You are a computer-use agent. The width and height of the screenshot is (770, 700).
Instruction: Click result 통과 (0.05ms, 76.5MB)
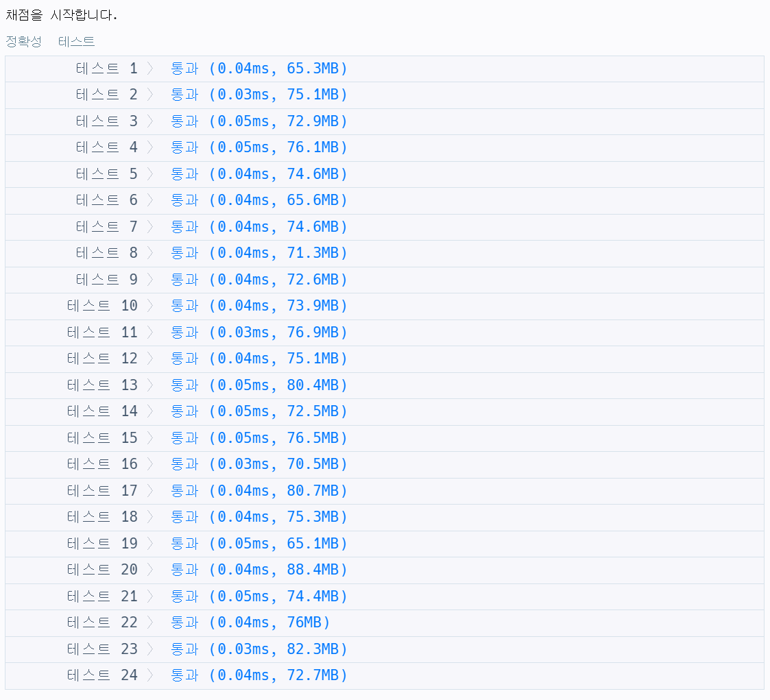258,437
